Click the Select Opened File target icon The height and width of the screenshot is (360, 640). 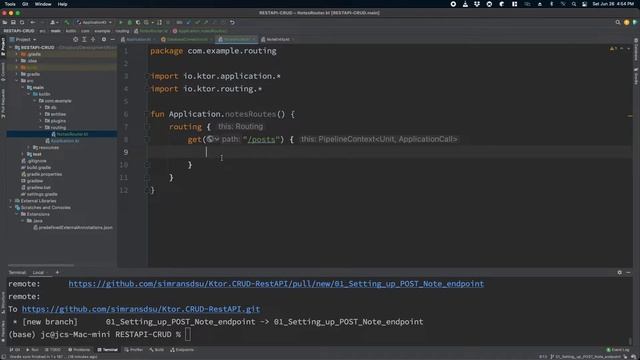(76, 40)
